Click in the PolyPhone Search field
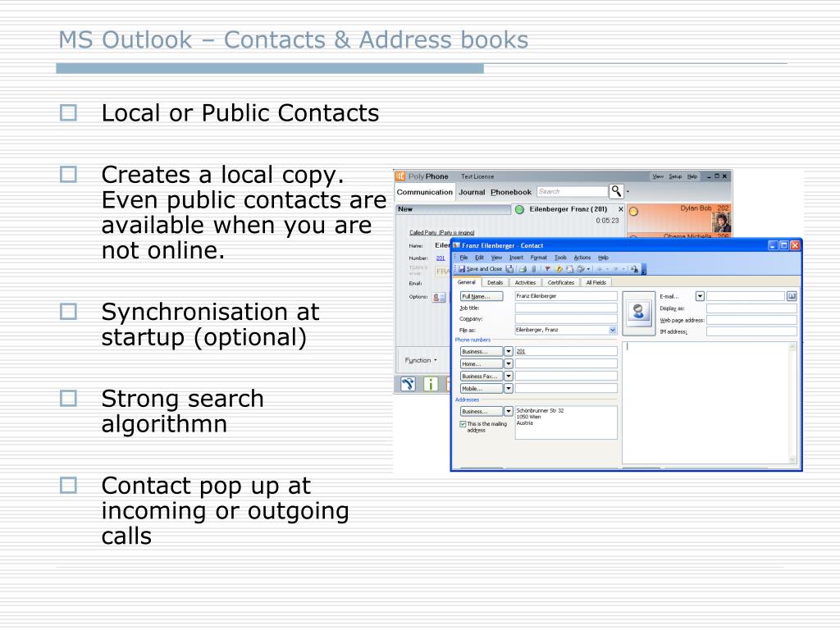The image size is (840, 630). tap(572, 191)
